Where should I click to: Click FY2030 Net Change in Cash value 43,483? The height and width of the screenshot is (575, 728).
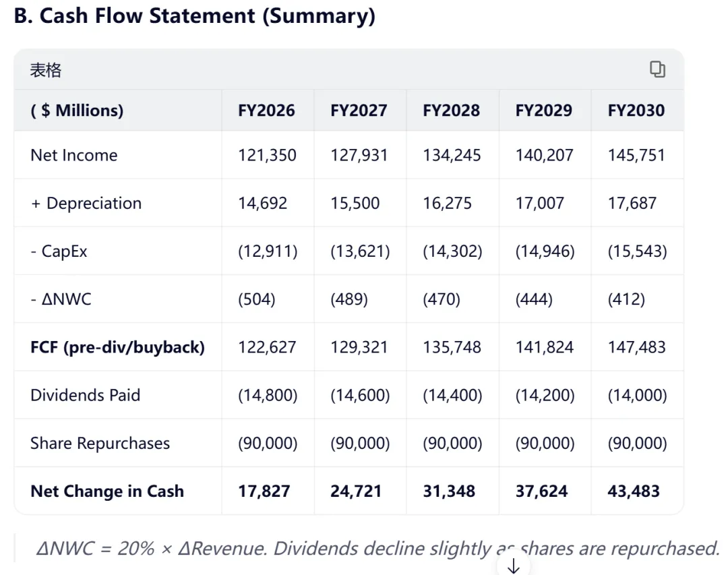click(x=633, y=491)
